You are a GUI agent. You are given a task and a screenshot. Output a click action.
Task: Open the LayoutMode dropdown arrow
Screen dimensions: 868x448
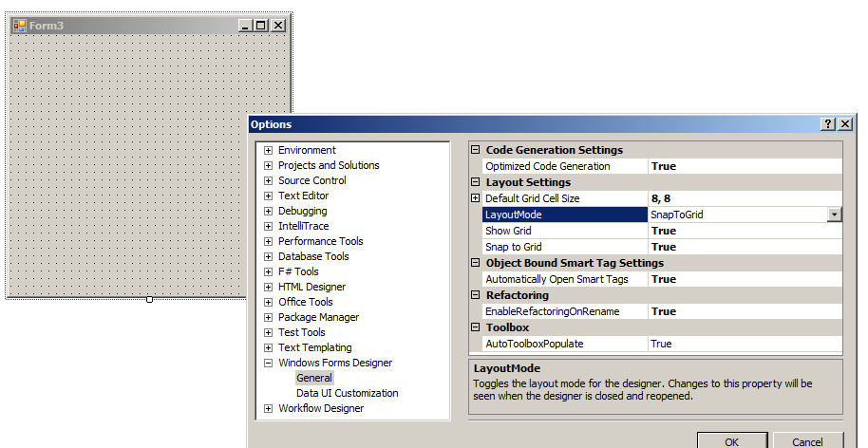[834, 215]
